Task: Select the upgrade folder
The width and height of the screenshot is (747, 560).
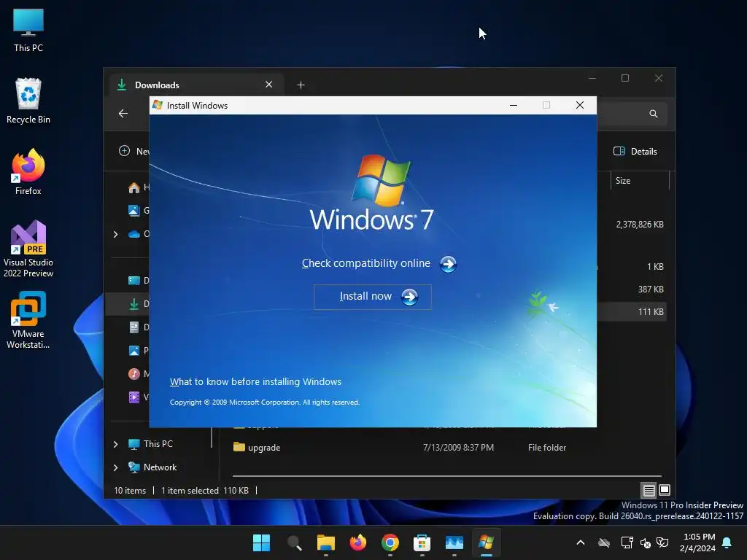Action: pyautogui.click(x=257, y=447)
